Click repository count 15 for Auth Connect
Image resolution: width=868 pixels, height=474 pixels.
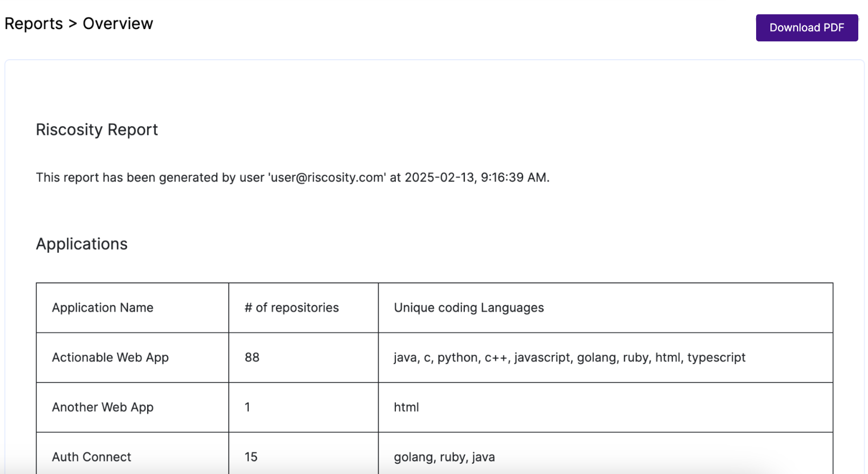click(251, 457)
